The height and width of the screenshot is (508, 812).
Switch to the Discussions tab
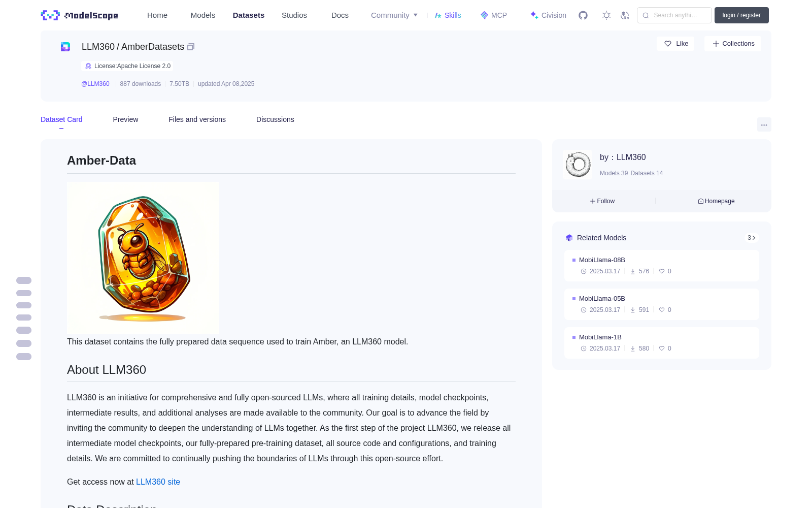275,119
